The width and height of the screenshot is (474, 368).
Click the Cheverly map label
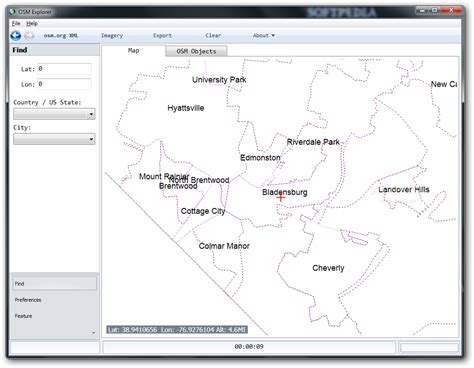point(328,268)
